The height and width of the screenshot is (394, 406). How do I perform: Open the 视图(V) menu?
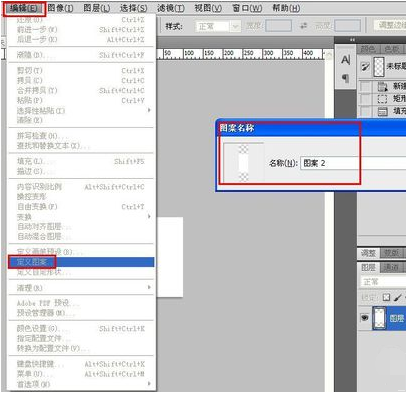coord(208,8)
